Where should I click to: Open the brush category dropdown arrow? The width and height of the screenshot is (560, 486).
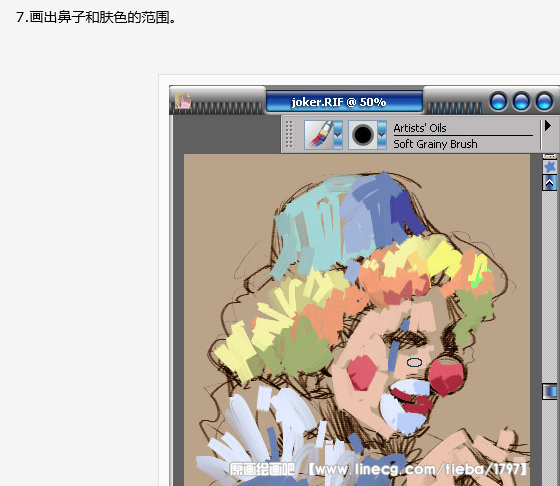[x=338, y=135]
